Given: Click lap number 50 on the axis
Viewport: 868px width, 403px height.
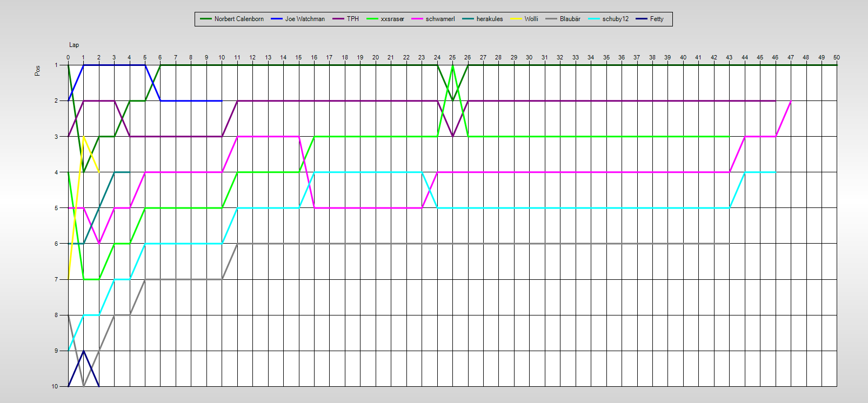Looking at the screenshot, I should [x=837, y=57].
